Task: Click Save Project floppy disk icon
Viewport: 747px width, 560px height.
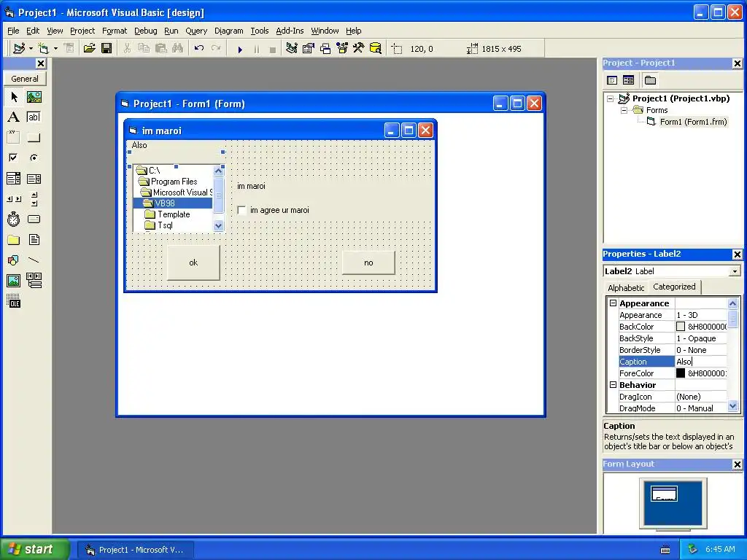Action: click(x=107, y=49)
